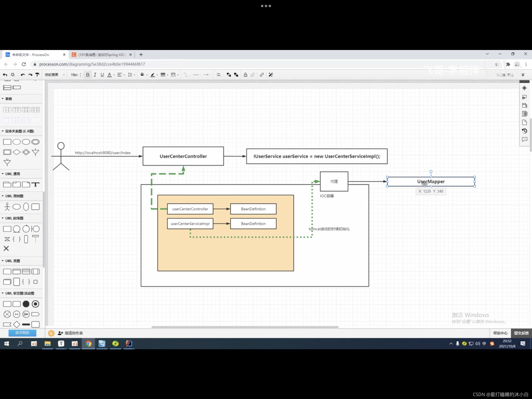Image resolution: width=532 pixels, height=399 pixels.
Task: Toggle underline formatting
Action: (x=102, y=75)
